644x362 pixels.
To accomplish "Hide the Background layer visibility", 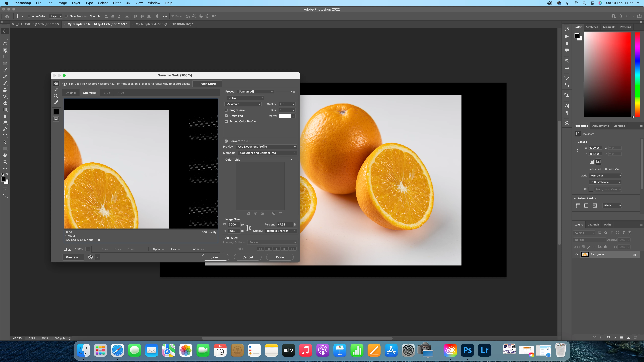I will point(576,254).
